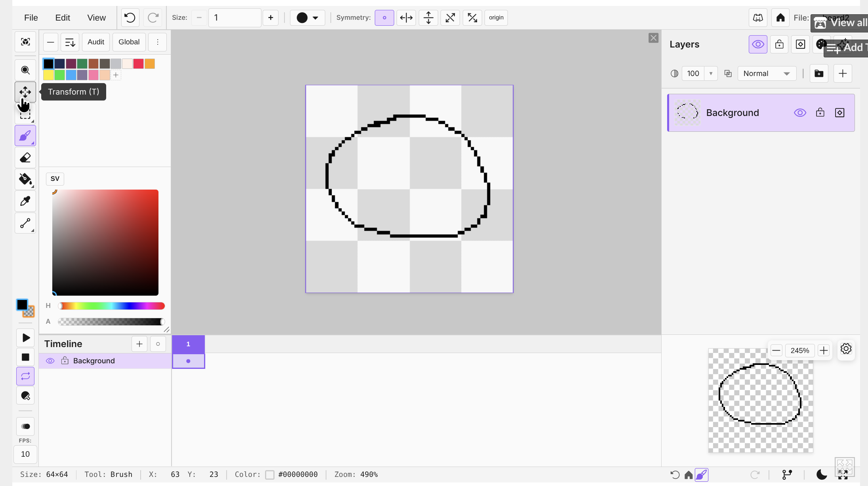
Task: Toggle the Background layer lock
Action: [820, 113]
